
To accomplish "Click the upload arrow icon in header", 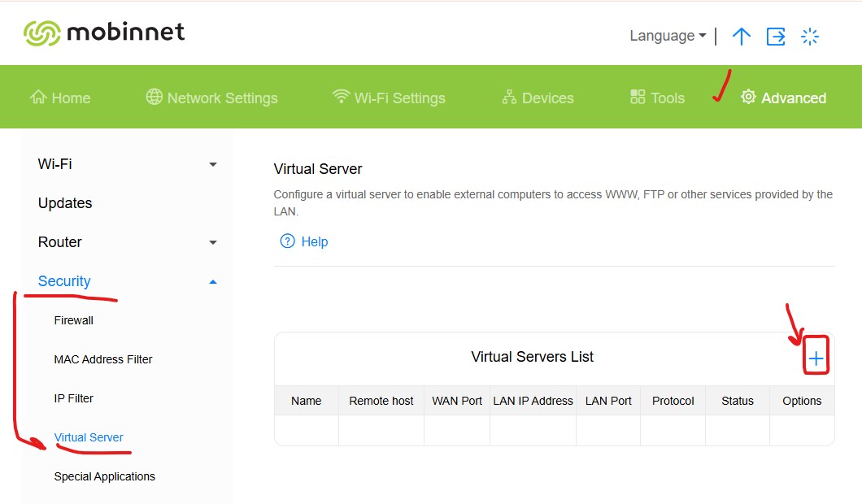I will point(741,37).
